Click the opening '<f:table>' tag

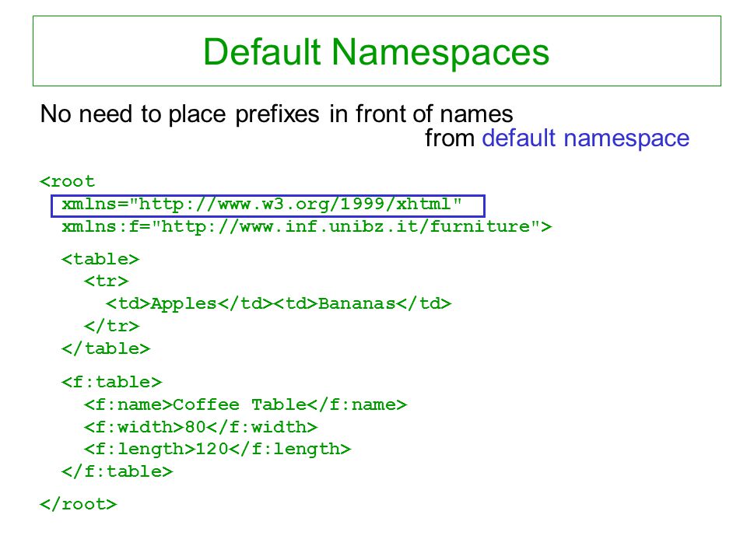pos(111,382)
